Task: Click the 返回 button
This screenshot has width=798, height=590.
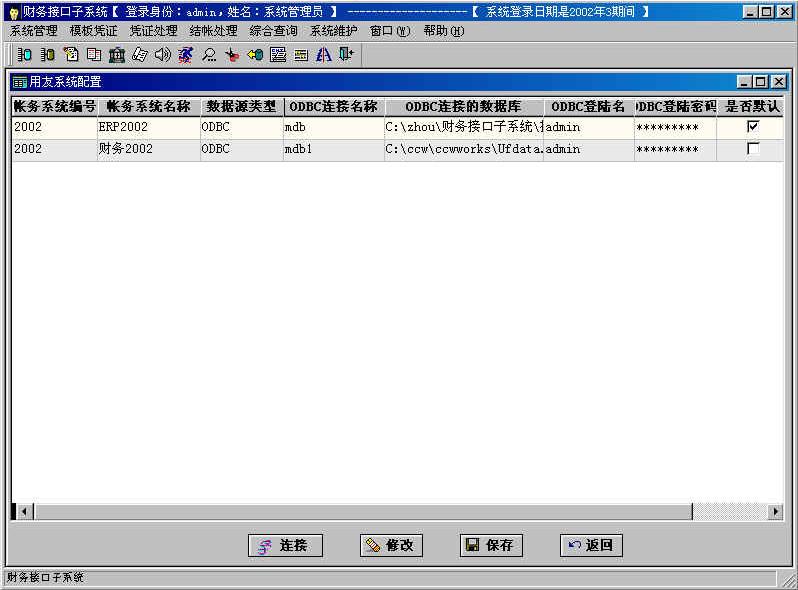Action: tap(591, 545)
